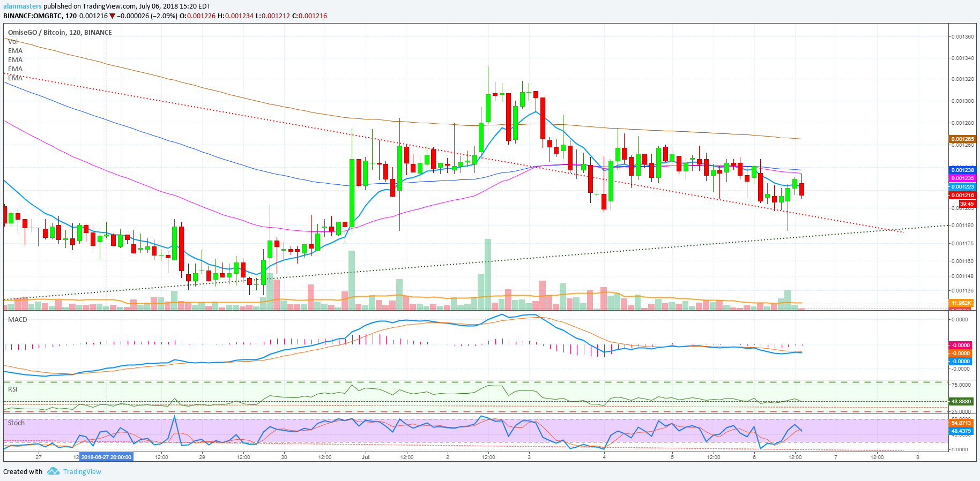Click the low value L:0.001212

coord(272,16)
